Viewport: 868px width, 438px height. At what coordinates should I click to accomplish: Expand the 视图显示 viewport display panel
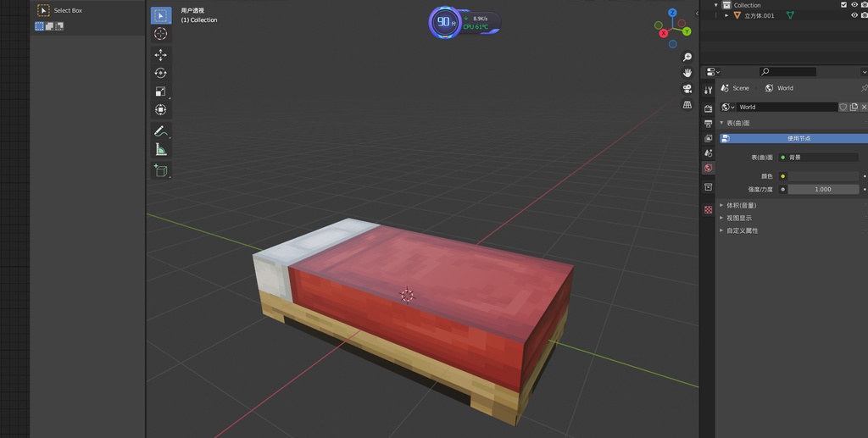tap(721, 218)
